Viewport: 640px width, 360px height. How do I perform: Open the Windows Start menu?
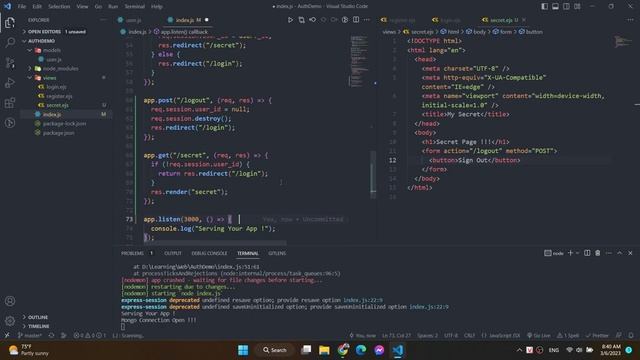(243, 350)
